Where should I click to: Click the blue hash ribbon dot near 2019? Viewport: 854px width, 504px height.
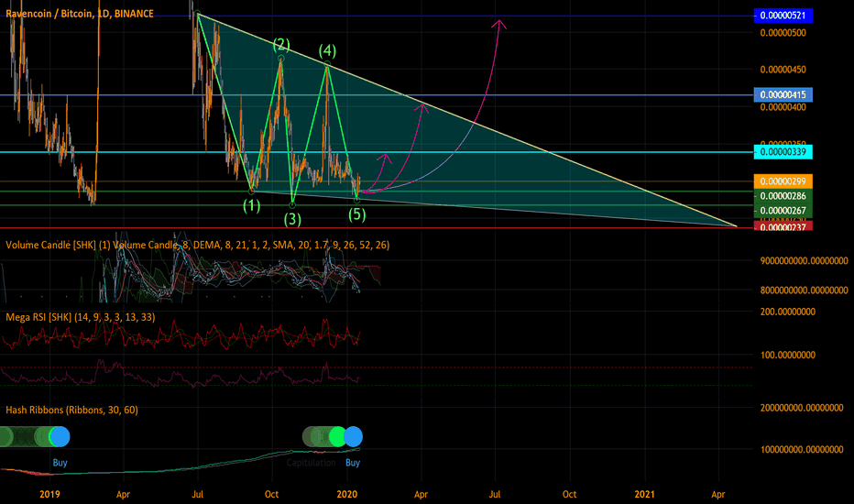click(x=60, y=436)
